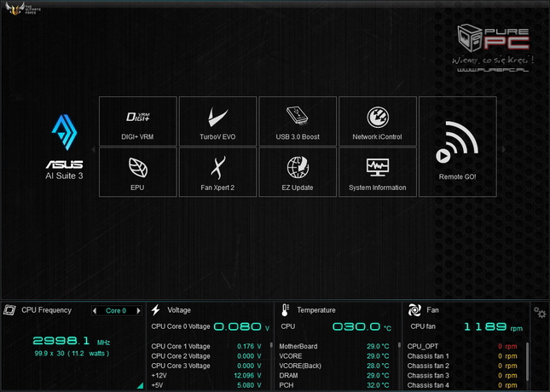Select the Chassis fan 1 row
Viewport: 550px width, 392px height.
point(462,356)
